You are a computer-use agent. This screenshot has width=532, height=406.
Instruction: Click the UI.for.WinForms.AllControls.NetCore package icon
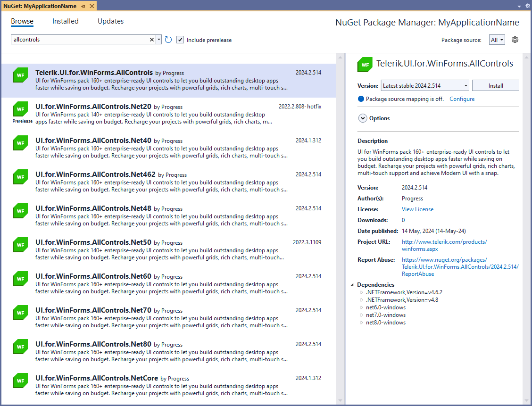[20, 380]
